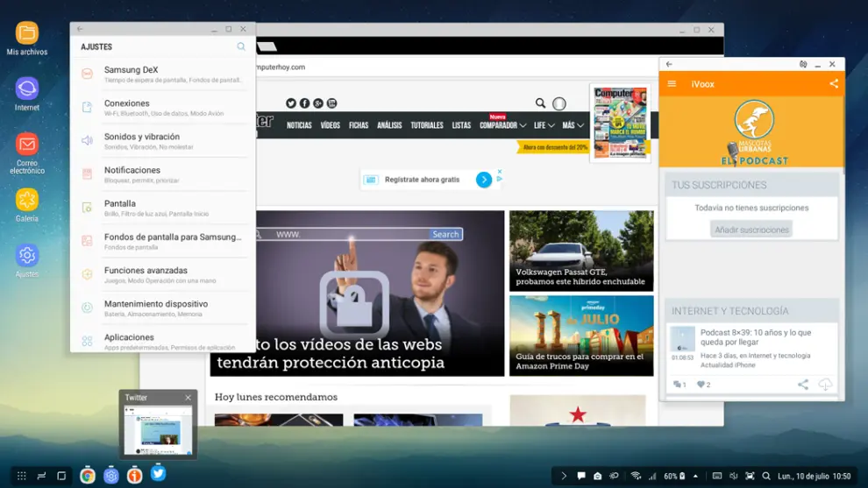Open the Twitter app in the taskbar
The height and width of the screenshot is (488, 868).
point(158,473)
